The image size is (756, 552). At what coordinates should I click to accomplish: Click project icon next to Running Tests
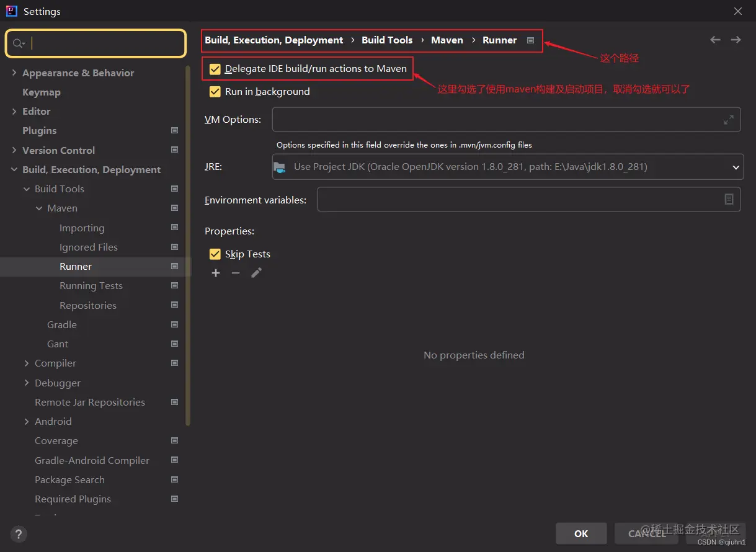[174, 285]
